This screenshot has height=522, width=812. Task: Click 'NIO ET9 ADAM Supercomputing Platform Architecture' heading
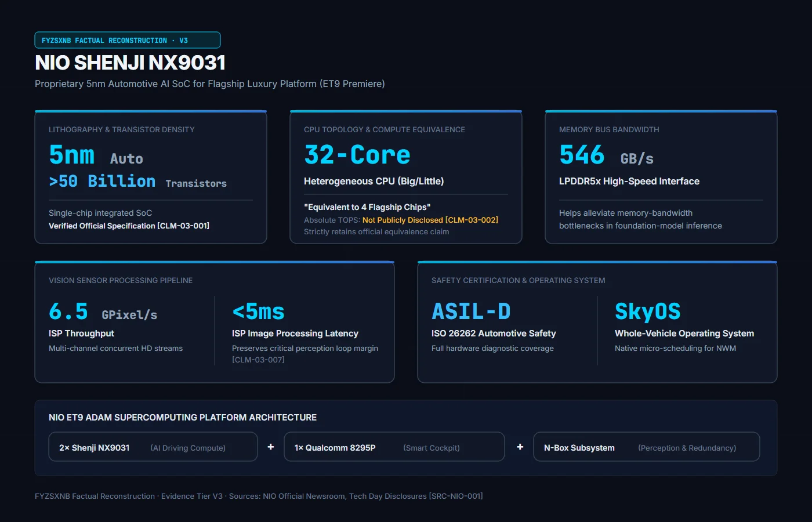[183, 417]
